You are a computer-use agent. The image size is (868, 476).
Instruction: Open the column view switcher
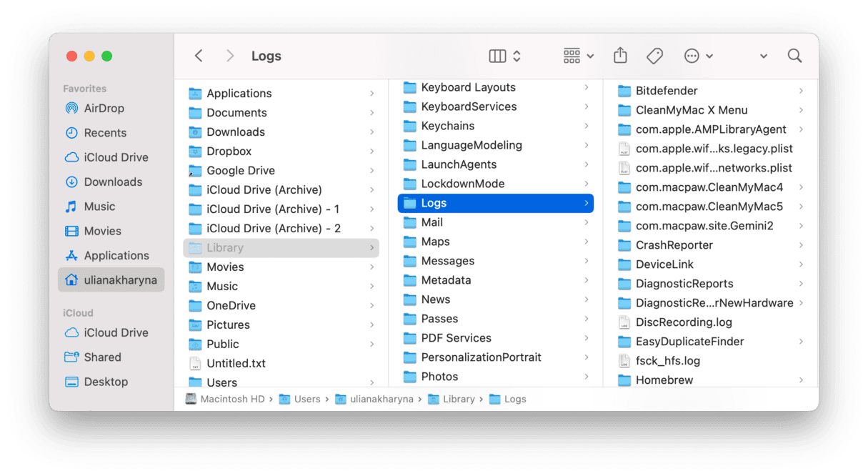pos(505,56)
